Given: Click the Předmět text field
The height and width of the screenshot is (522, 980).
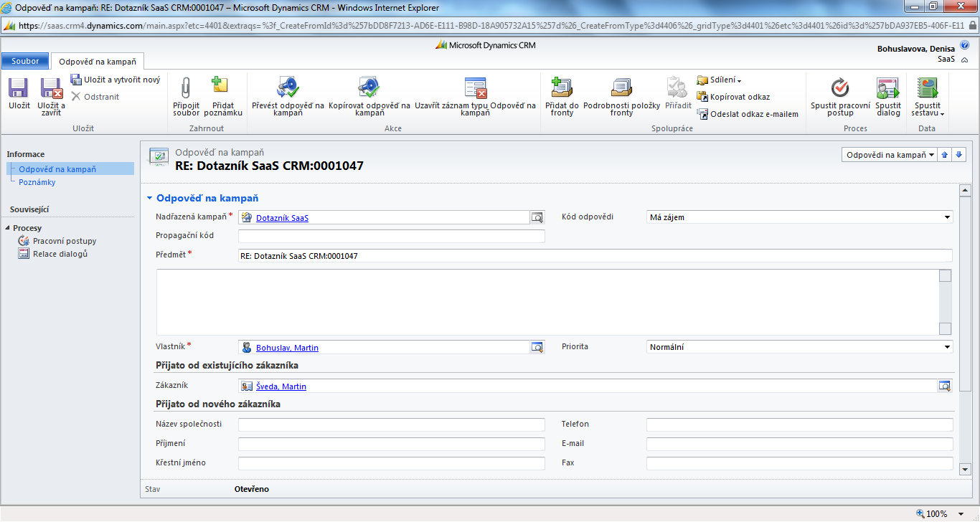Looking at the screenshot, I should tap(595, 255).
